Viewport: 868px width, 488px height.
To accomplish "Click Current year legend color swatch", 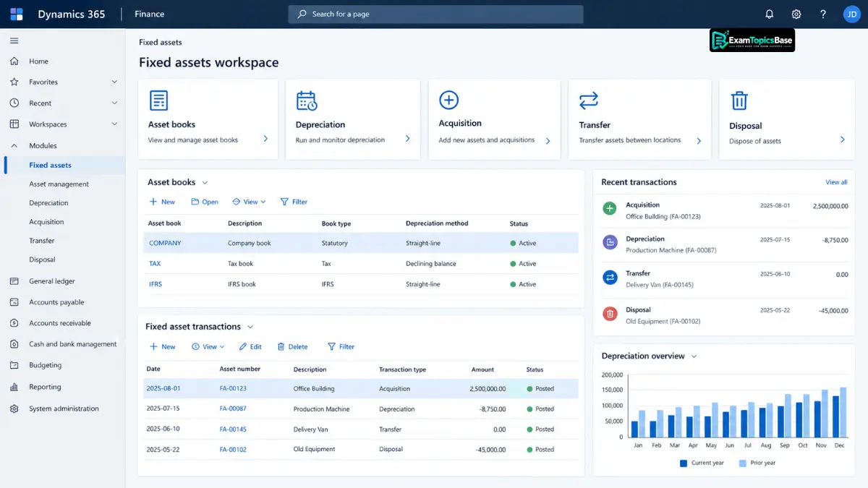I will pos(683,463).
